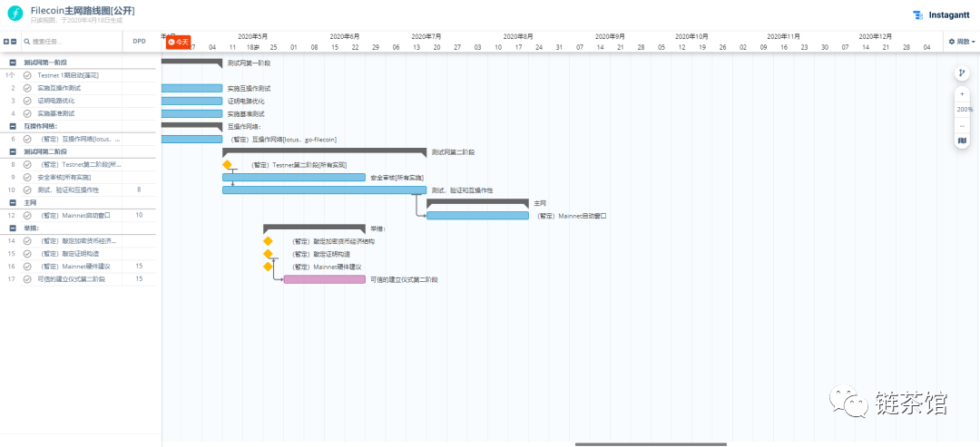The width and height of the screenshot is (980, 447).
Task: Click the 实施基准测试 blue Gantt bar
Action: point(191,113)
